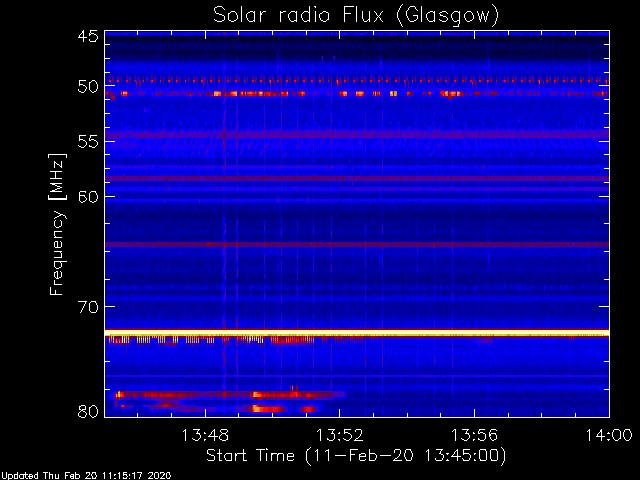This screenshot has width=640, height=480.
Task: Click the 'Solar radio Flux (Glasgow)' chart title
Action: (x=356, y=15)
